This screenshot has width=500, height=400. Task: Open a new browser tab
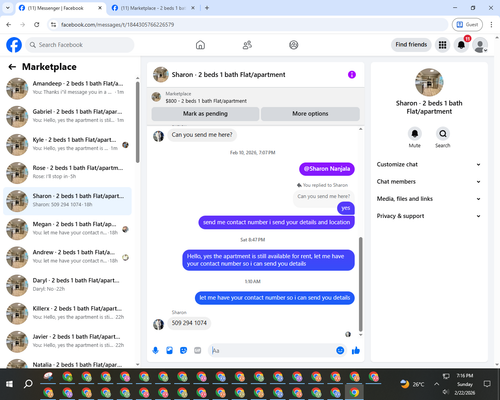207,8
